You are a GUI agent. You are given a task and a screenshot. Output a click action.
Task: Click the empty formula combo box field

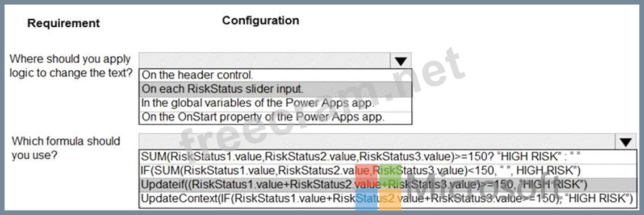tap(377, 142)
